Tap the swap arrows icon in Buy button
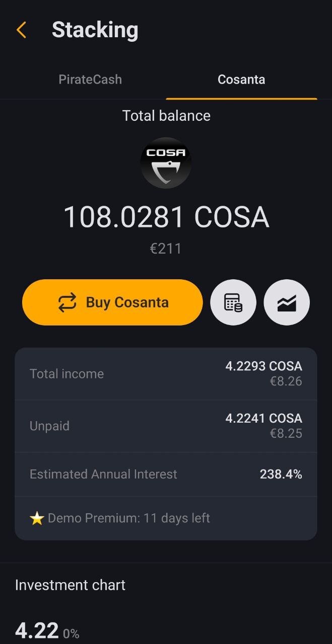Image resolution: width=332 pixels, height=644 pixels. [67, 302]
